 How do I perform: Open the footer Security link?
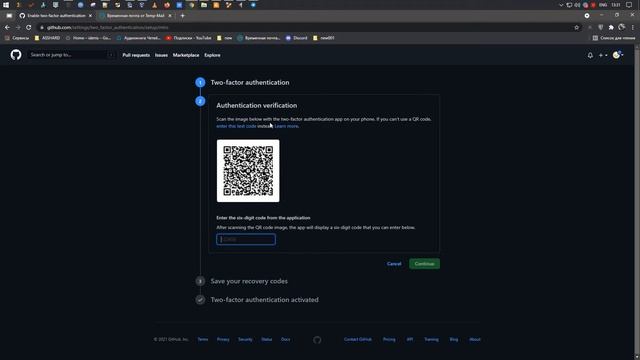pos(245,339)
